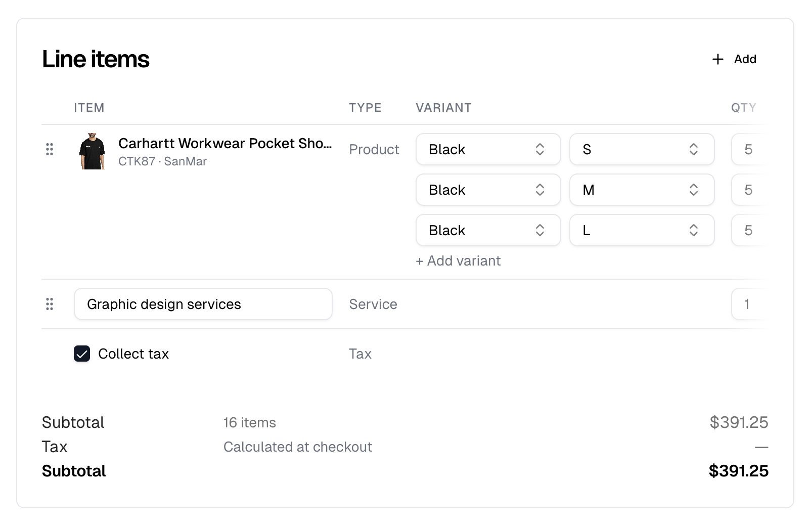812x526 pixels.
Task: Open the size S dropdown
Action: pyautogui.click(x=642, y=149)
